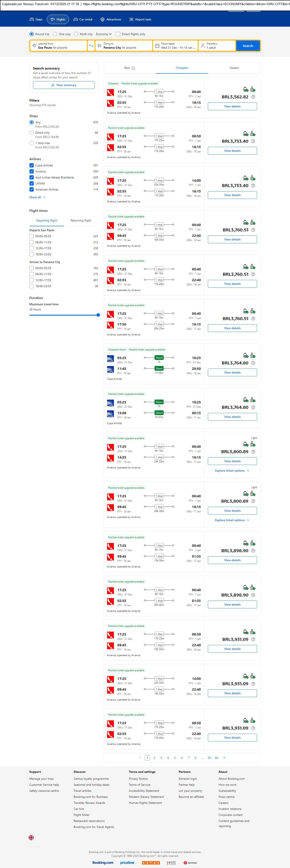This screenshot has width=290, height=868.
Task: Click the price help icon next to BRL3,562.82
Action: tap(253, 97)
